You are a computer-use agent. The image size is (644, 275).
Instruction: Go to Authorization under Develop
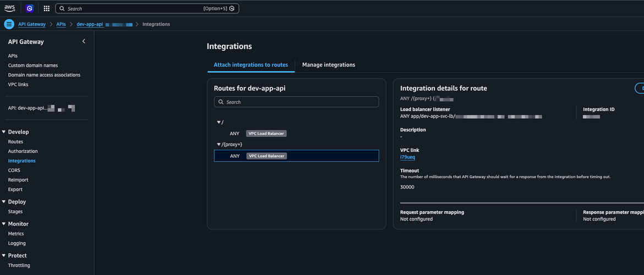[x=23, y=151]
